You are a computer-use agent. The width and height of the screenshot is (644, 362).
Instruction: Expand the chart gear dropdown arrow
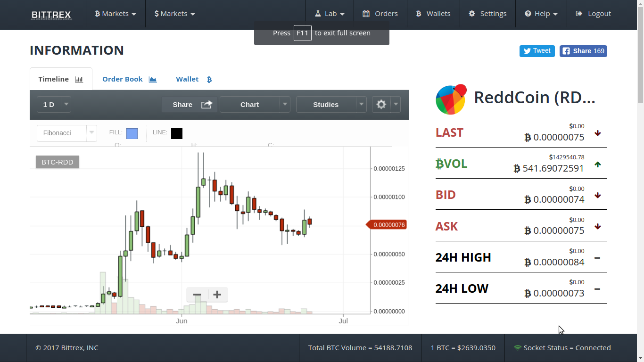click(396, 105)
